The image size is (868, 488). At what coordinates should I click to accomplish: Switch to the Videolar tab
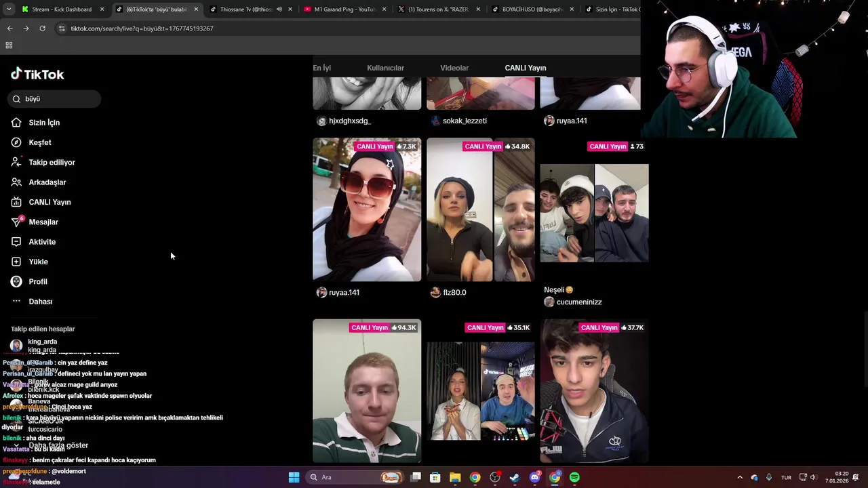pos(454,68)
